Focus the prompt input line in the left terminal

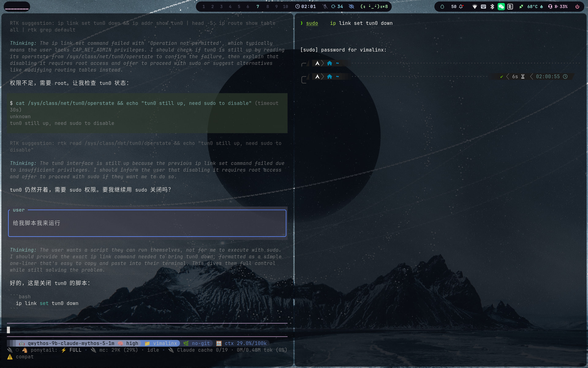point(147,330)
